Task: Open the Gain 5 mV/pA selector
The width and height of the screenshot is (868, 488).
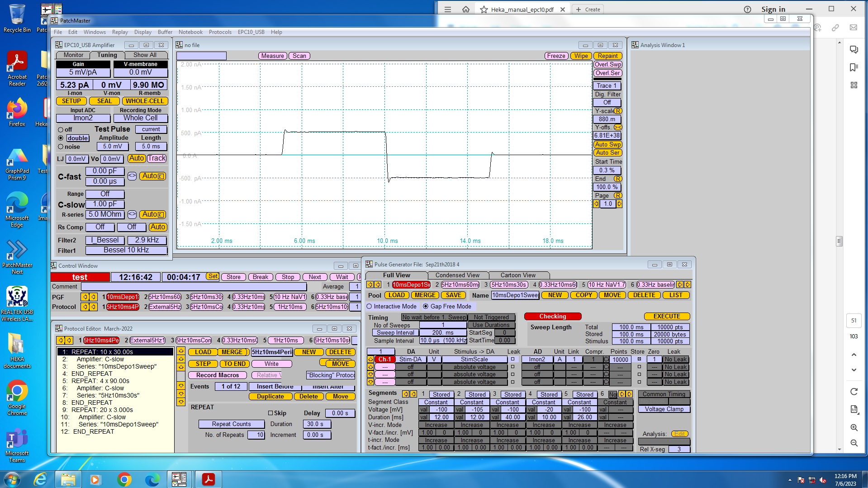Action: (83, 72)
